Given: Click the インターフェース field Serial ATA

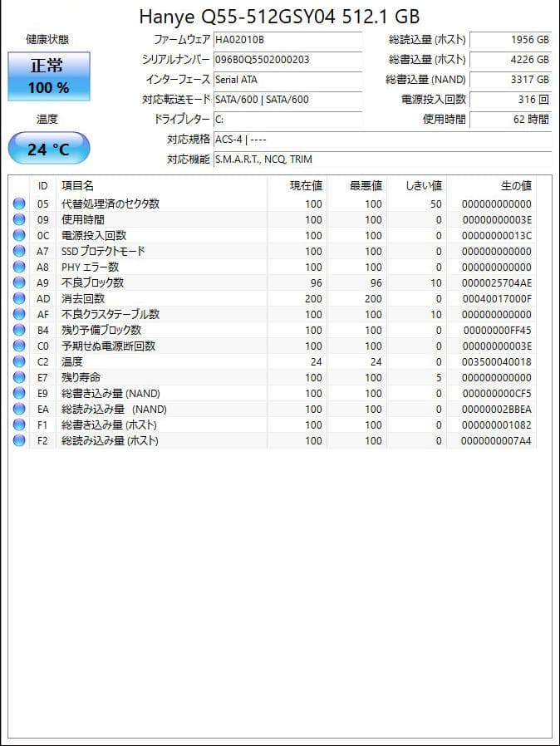Looking at the screenshot, I should (287, 80).
